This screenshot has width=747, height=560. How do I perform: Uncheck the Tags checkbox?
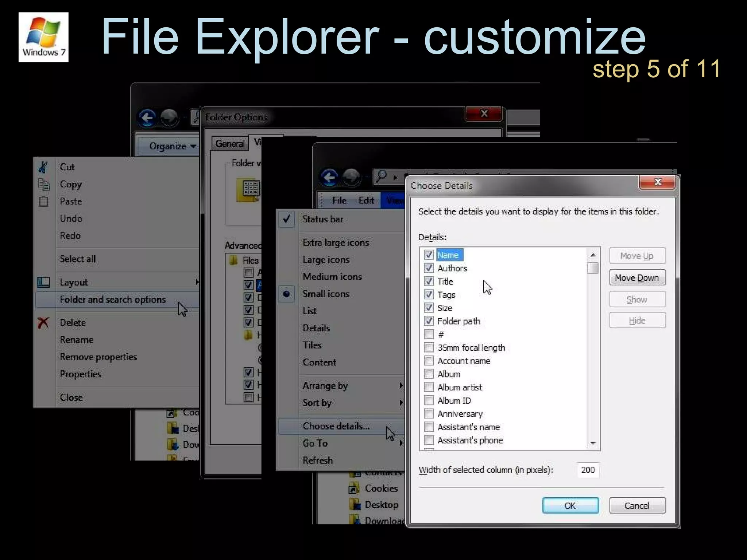[x=429, y=294]
